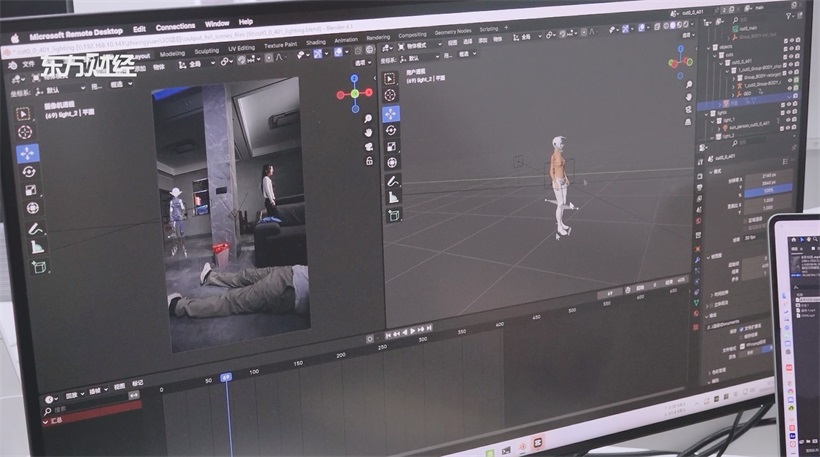
Task: Toggle the snap magnet in left viewport header
Action: [241, 60]
